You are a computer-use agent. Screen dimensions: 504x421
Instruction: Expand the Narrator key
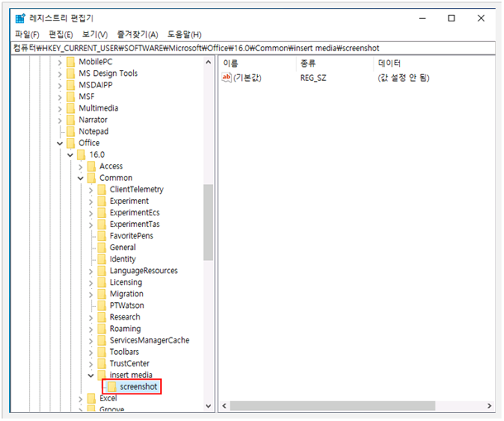tap(59, 120)
